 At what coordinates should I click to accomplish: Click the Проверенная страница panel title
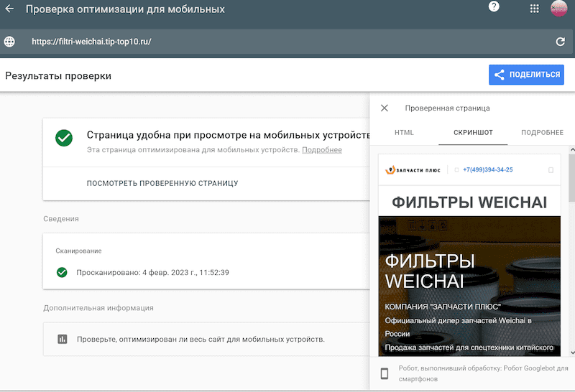click(447, 108)
